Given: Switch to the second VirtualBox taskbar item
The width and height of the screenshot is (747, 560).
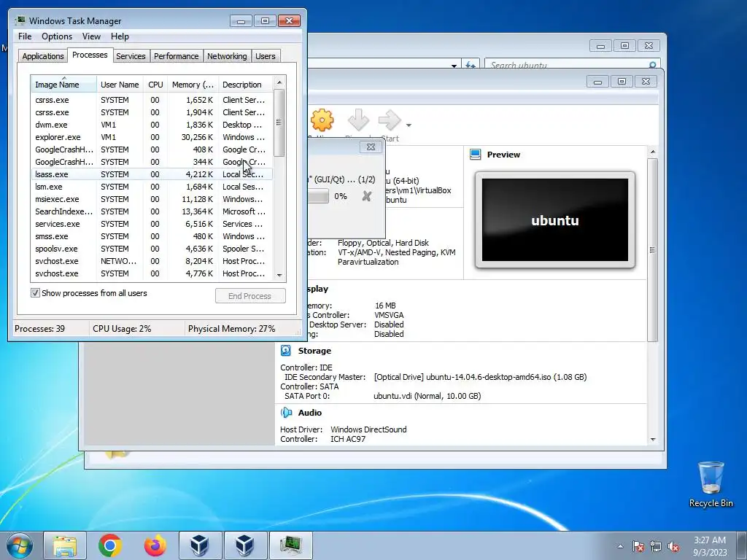Looking at the screenshot, I should [x=245, y=545].
